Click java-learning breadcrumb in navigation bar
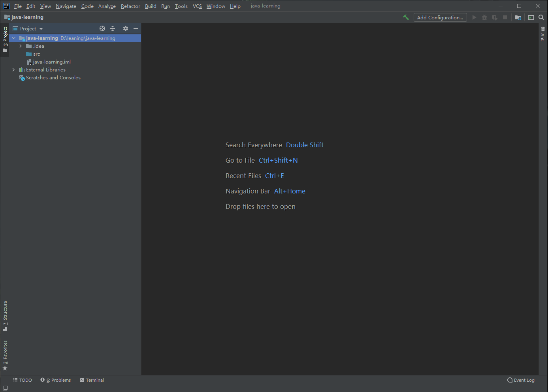The width and height of the screenshot is (548, 392). pos(24,17)
